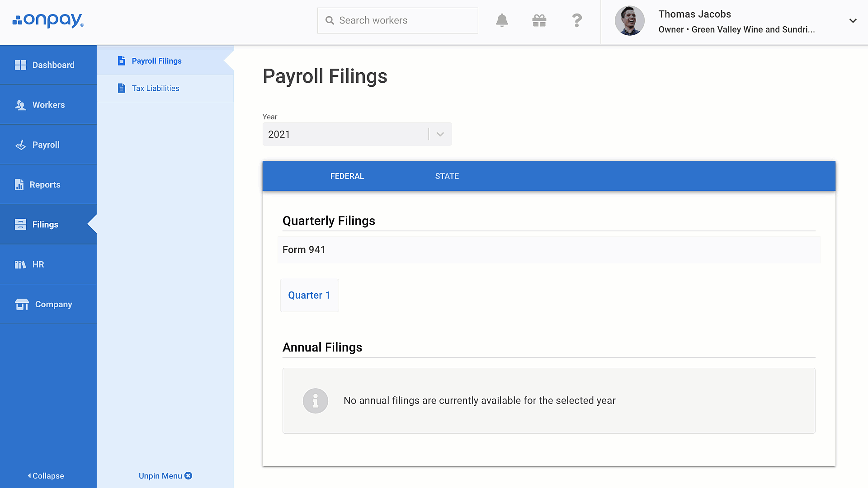The width and height of the screenshot is (868, 488).
Task: Click the OnPay logo
Action: [x=48, y=20]
